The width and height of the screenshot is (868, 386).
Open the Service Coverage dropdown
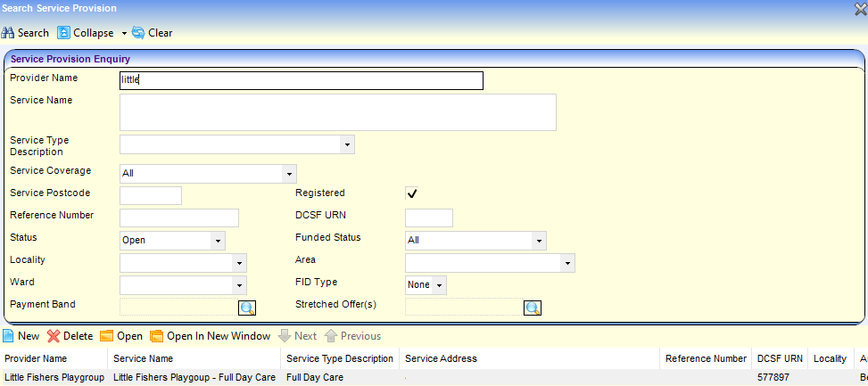coord(288,174)
